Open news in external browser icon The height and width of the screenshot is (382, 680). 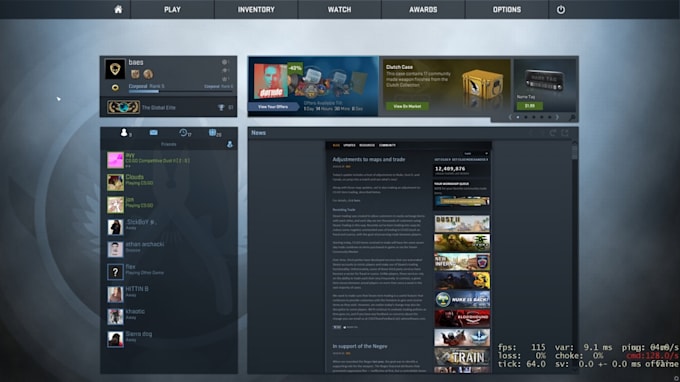click(x=565, y=133)
